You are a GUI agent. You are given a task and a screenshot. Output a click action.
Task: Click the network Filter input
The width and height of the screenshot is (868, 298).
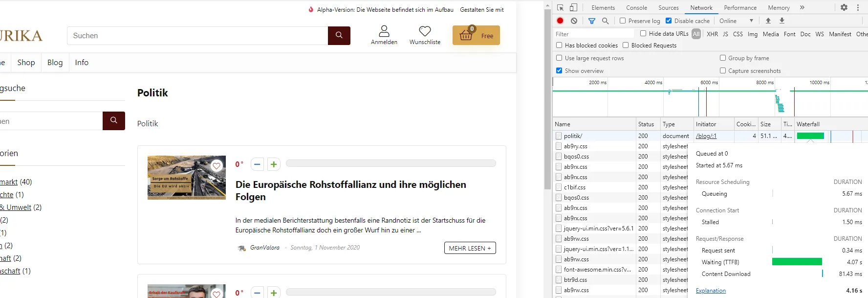click(x=594, y=34)
